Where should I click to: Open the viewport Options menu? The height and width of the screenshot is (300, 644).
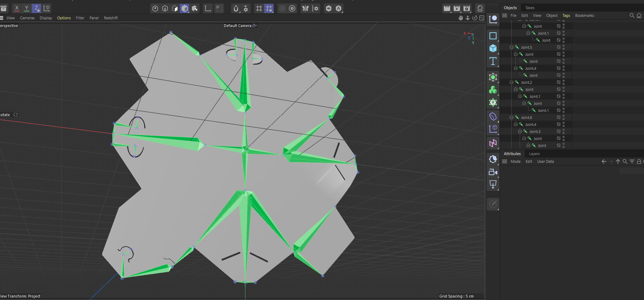click(x=64, y=18)
